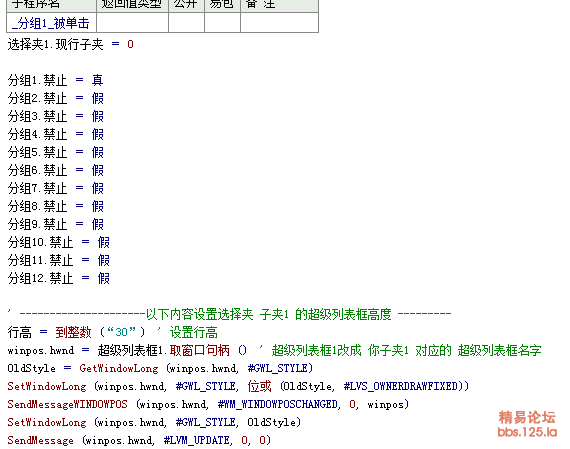
Task: Click the line 分组12.禁止 = 假
Action: click(59, 278)
